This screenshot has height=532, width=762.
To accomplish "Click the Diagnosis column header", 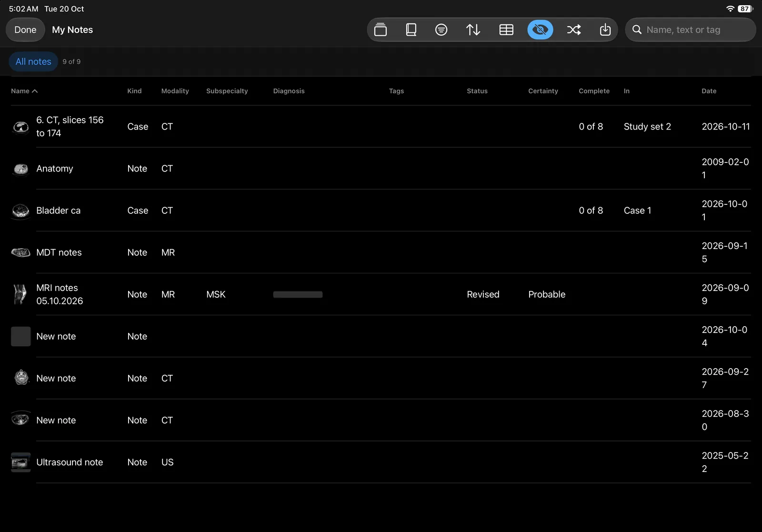I will pos(289,91).
